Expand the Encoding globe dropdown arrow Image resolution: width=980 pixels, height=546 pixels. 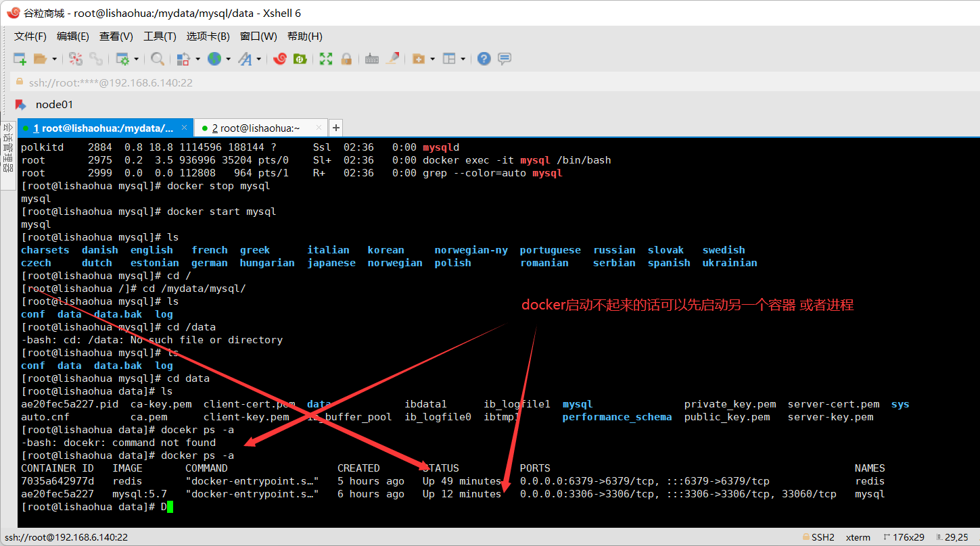click(228, 59)
